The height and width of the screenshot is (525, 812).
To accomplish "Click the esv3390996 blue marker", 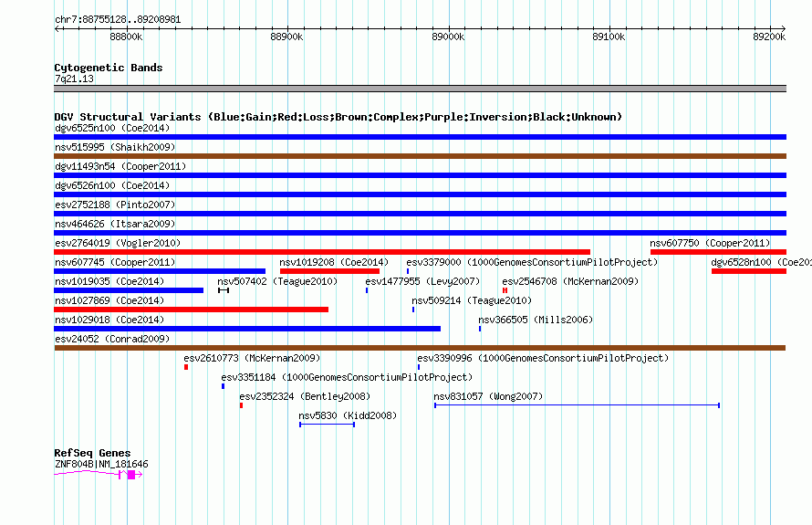I will pyautogui.click(x=419, y=367).
